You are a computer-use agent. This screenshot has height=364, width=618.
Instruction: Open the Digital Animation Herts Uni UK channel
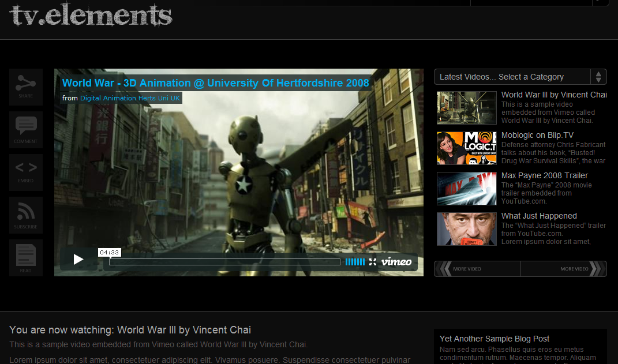(130, 98)
